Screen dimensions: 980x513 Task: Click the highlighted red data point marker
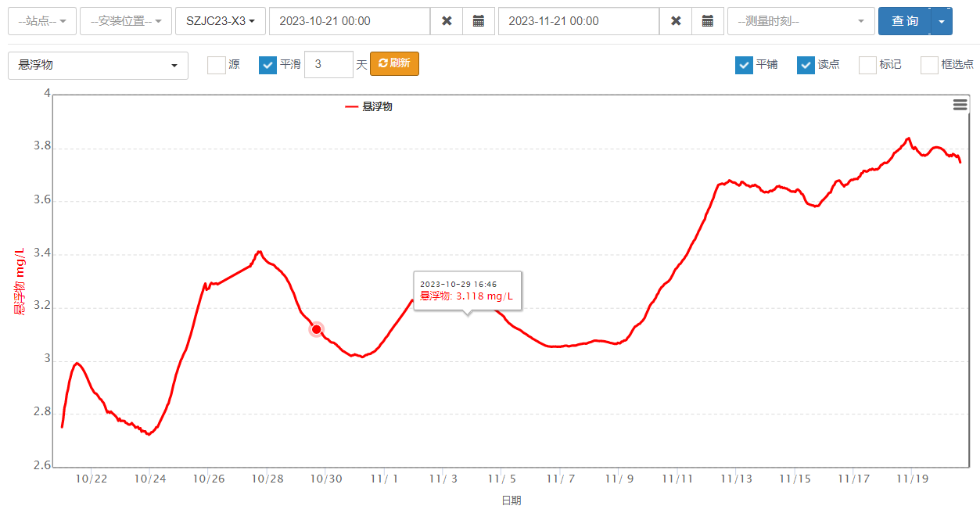click(x=317, y=329)
